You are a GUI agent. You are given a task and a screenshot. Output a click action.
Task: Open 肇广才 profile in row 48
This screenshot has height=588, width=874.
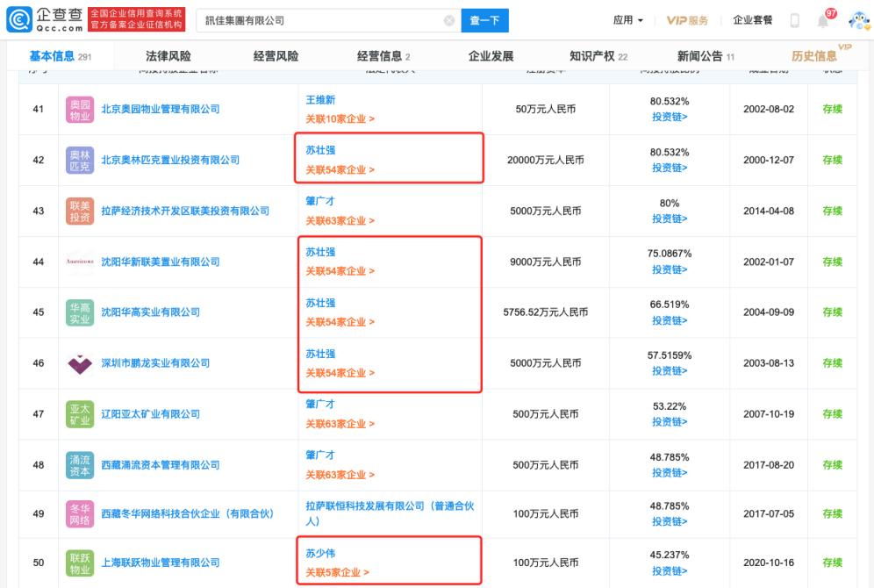[x=320, y=455]
